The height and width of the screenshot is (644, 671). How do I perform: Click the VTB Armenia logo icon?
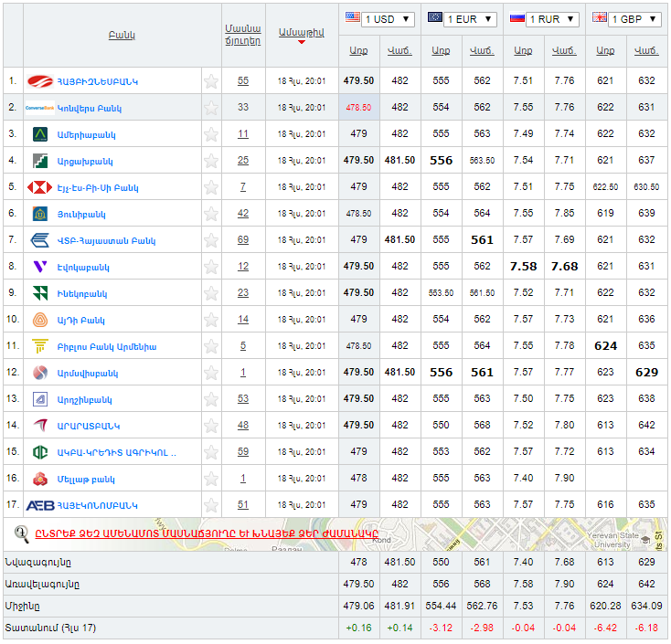point(40,240)
